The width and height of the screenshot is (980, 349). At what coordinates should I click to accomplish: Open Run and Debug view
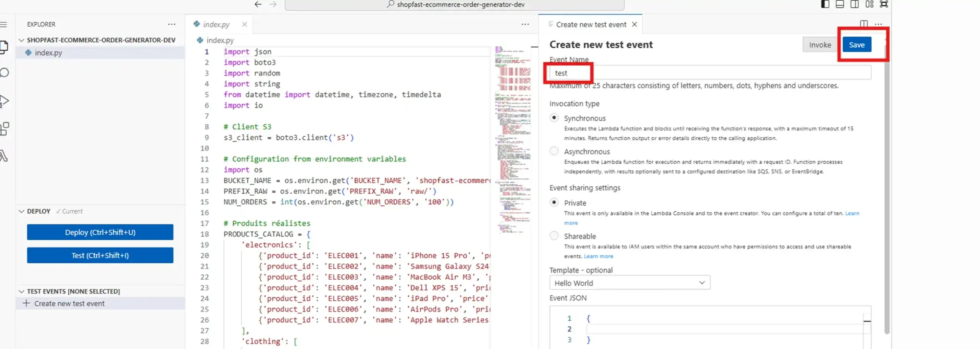tap(5, 101)
